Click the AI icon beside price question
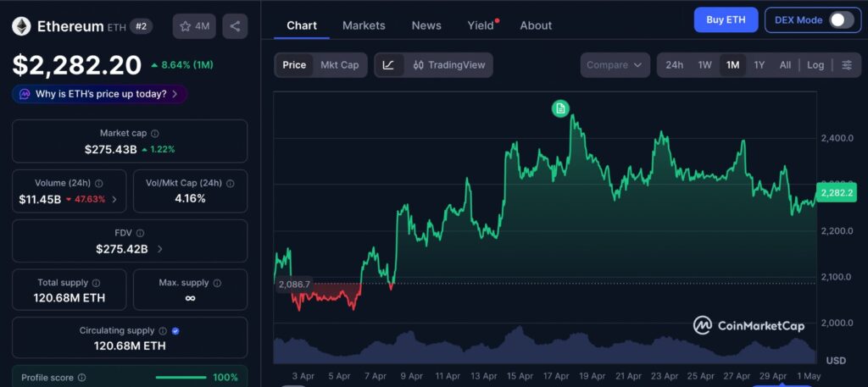 25,94
